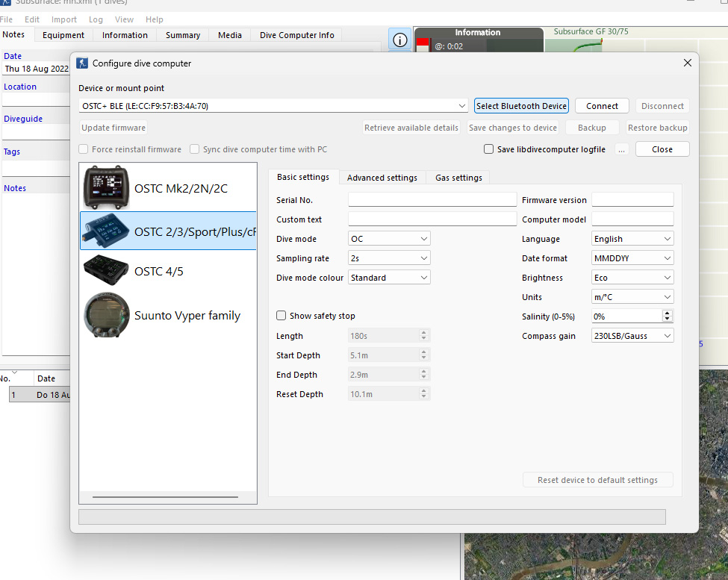Click the Restore backup button
This screenshot has height=580, width=728.
(657, 128)
